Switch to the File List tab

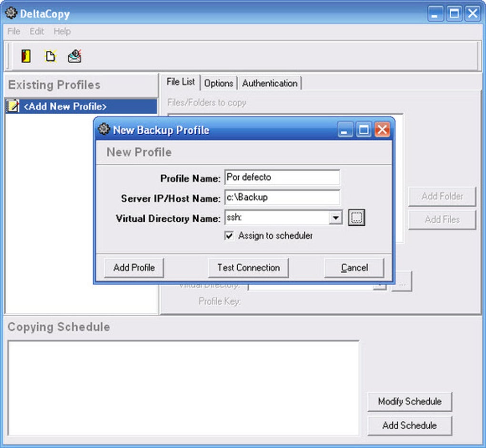(x=181, y=82)
